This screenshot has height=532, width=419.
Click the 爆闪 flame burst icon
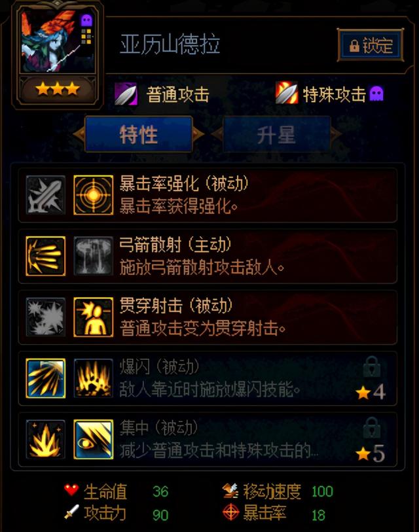[94, 378]
